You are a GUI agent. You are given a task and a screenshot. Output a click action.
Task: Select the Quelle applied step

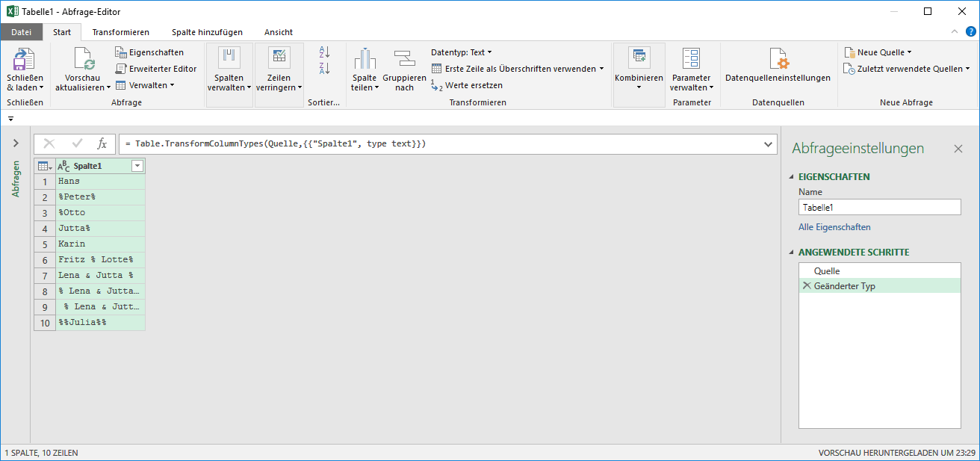tap(879, 270)
